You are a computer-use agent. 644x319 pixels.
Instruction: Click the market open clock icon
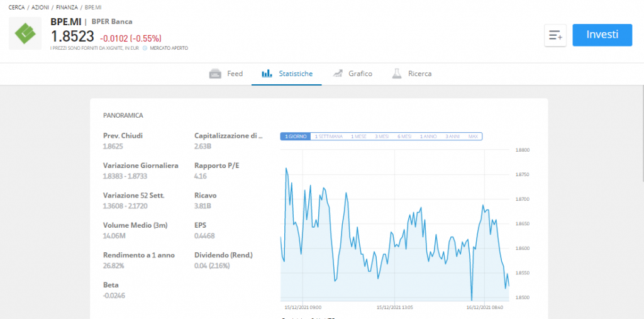point(145,48)
